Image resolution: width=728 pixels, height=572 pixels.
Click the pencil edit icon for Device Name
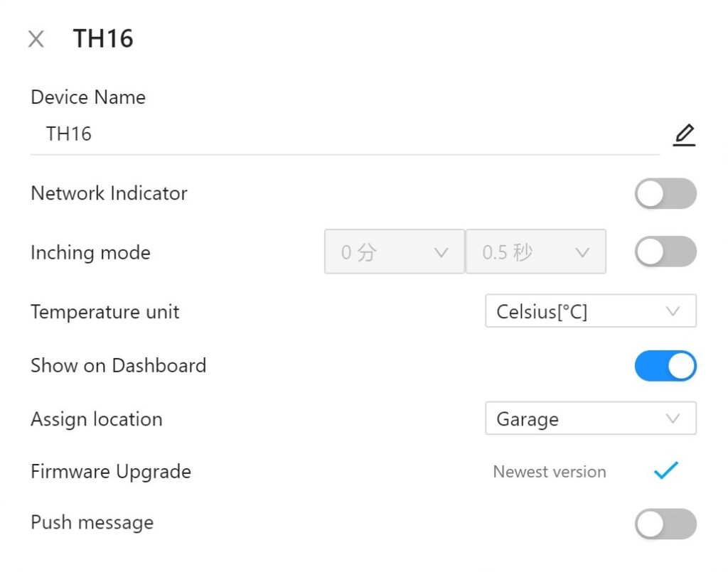pos(684,134)
